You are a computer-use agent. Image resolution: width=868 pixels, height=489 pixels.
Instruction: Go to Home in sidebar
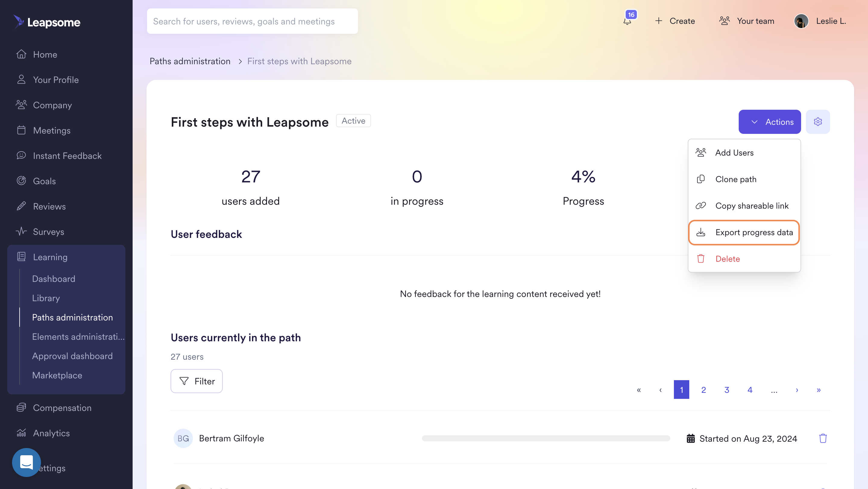coord(36,54)
